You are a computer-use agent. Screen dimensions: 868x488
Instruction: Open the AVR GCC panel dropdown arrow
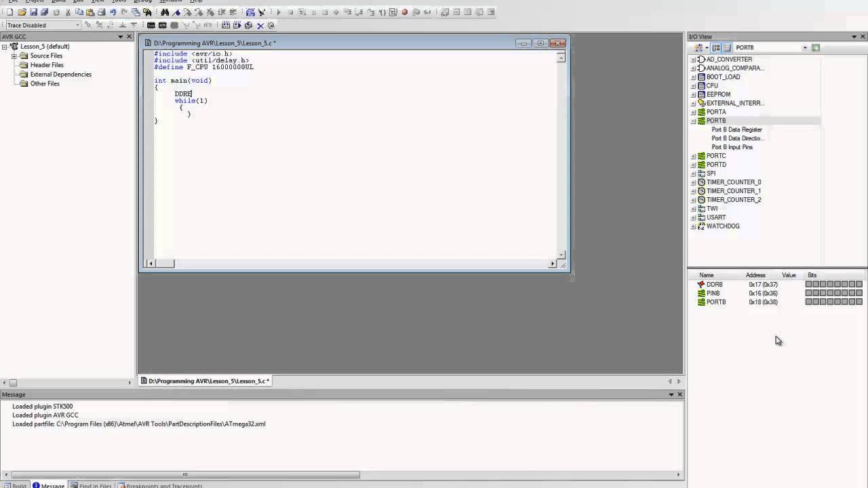121,37
